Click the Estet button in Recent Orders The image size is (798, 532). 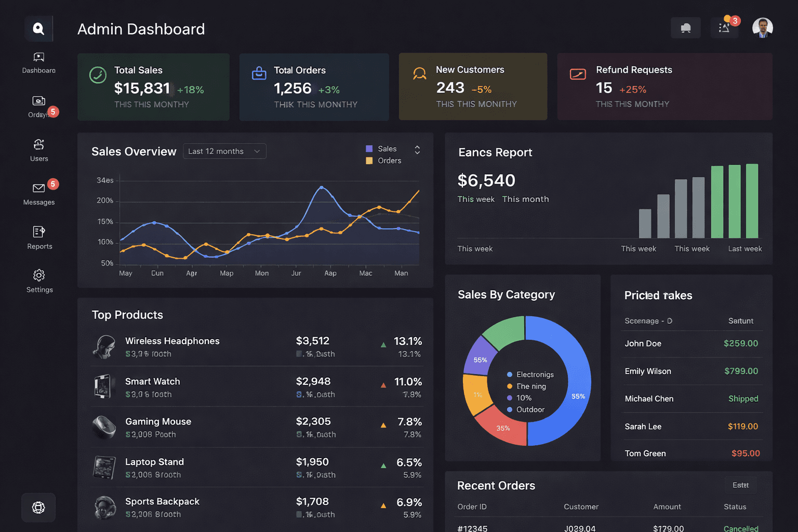pos(740,485)
